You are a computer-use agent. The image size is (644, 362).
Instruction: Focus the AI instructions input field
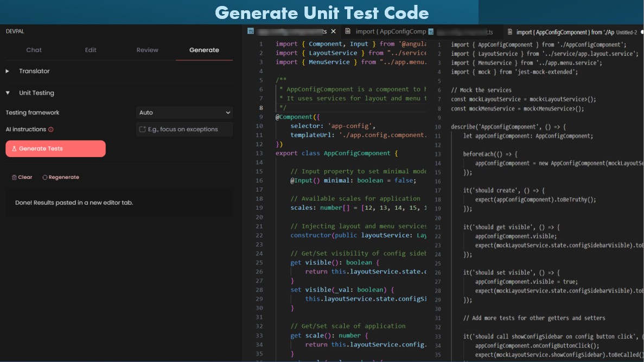(184, 130)
